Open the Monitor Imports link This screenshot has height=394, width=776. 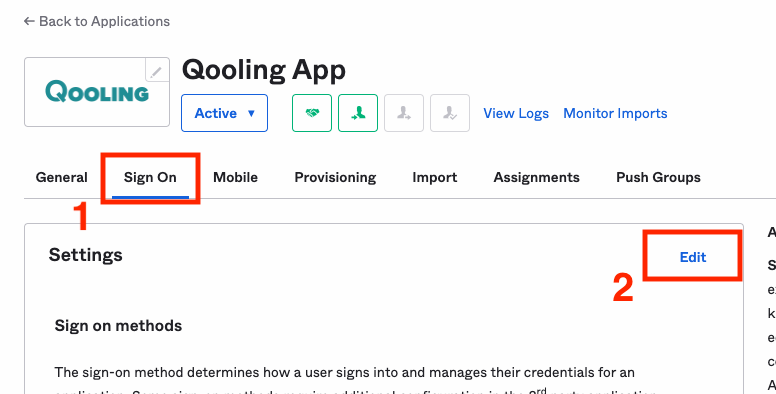tap(615, 113)
